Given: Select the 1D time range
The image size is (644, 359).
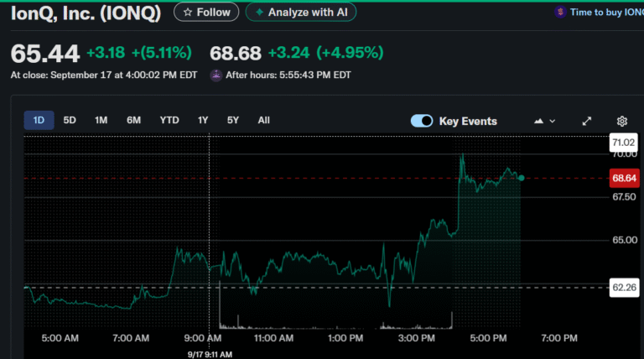Looking at the screenshot, I should 39,120.
